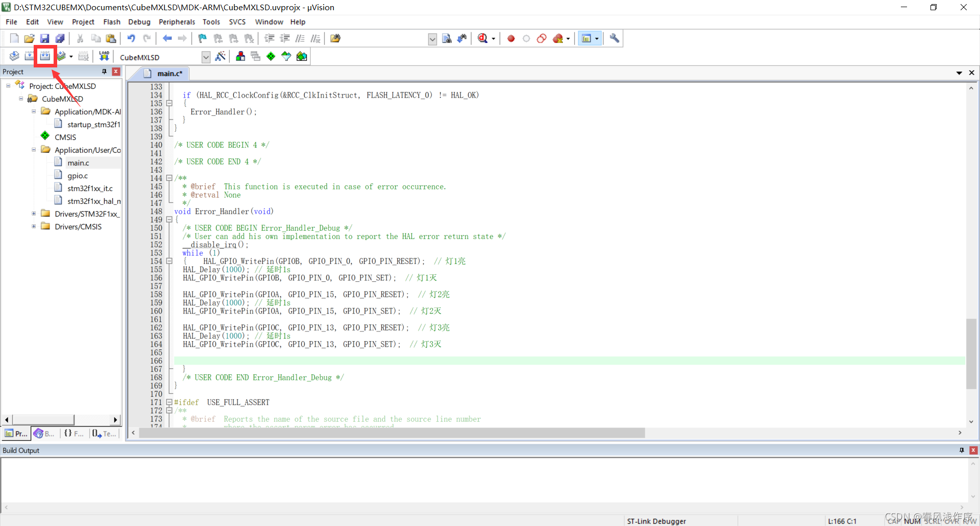Collapse the Application/MDK-ARM folder
This screenshot has width=980, height=526.
tap(34, 111)
